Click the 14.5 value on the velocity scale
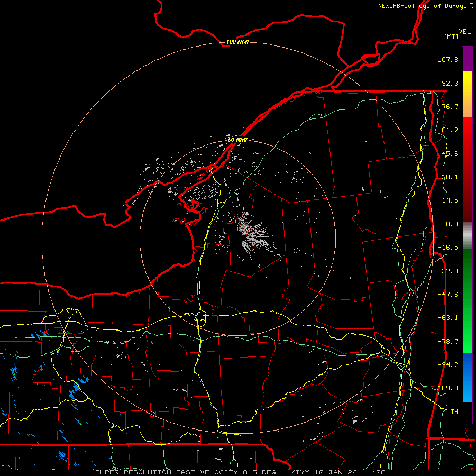 pyautogui.click(x=450, y=200)
